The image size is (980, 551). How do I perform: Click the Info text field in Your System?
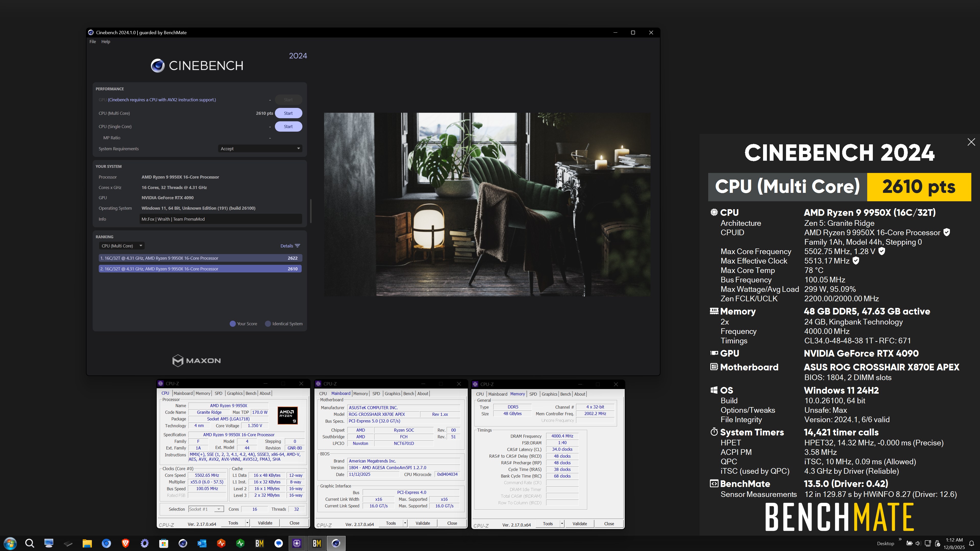click(221, 219)
